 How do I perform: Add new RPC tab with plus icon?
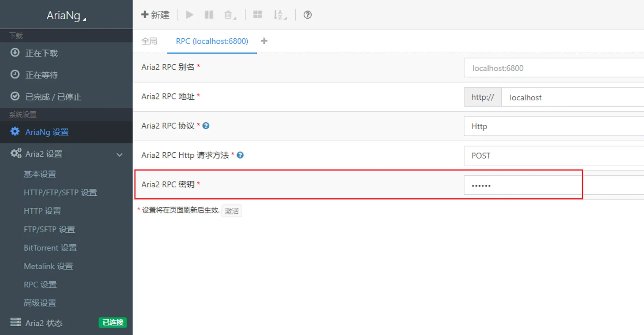click(x=264, y=41)
